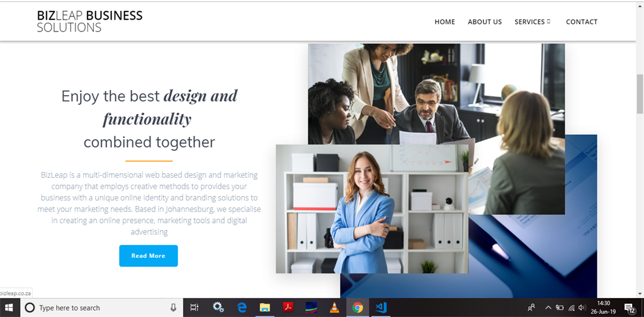Screen dimensions: 644x317
Task: Click the BizLeap Business Solutions logo
Action: click(x=89, y=21)
